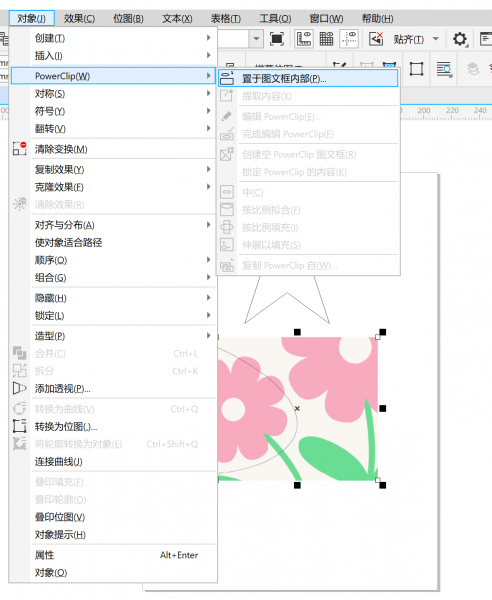This screenshot has width=492, height=600.
Task: Toggle the grid display icon
Action: pos(326,39)
